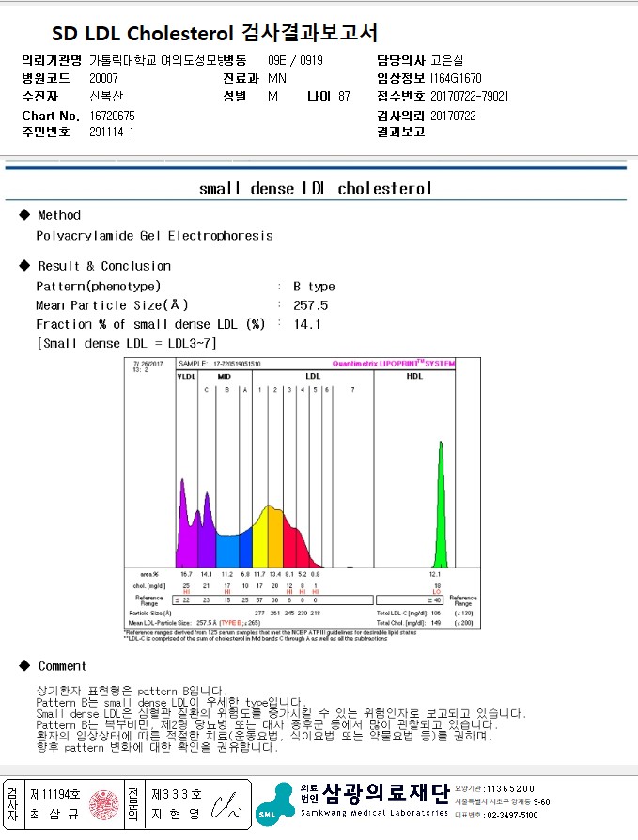Click sex value 'M'
The height and width of the screenshot is (840, 638).
[272, 96]
